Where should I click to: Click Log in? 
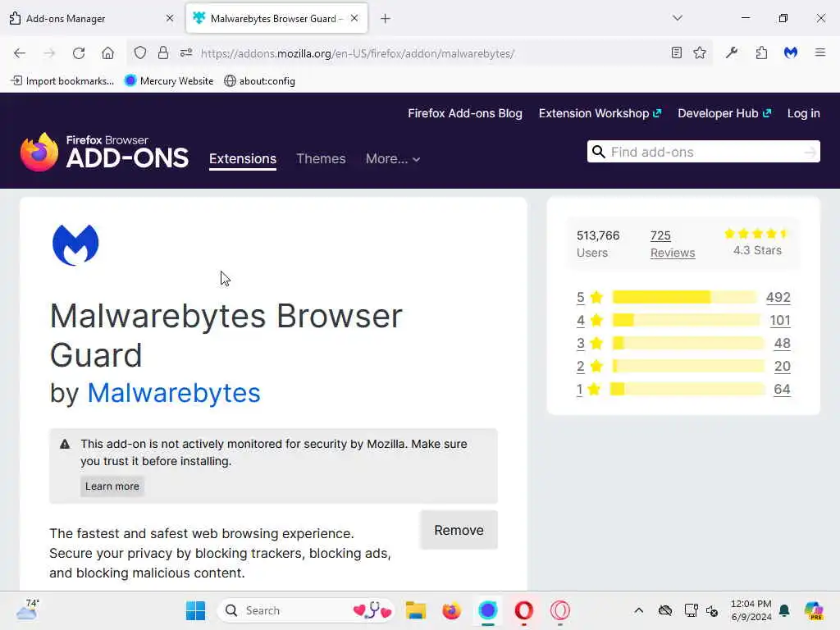tap(803, 113)
